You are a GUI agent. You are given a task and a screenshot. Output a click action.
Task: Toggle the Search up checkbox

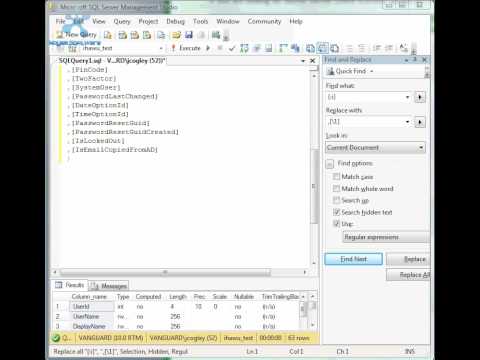[336, 200]
